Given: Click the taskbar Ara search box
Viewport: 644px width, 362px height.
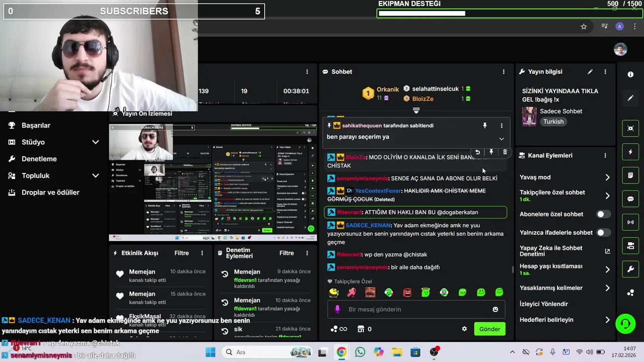Looking at the screenshot, I should (x=267, y=352).
